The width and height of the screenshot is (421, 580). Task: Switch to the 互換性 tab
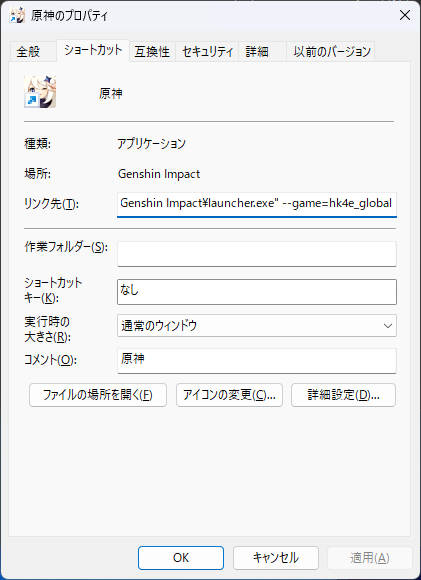(152, 51)
